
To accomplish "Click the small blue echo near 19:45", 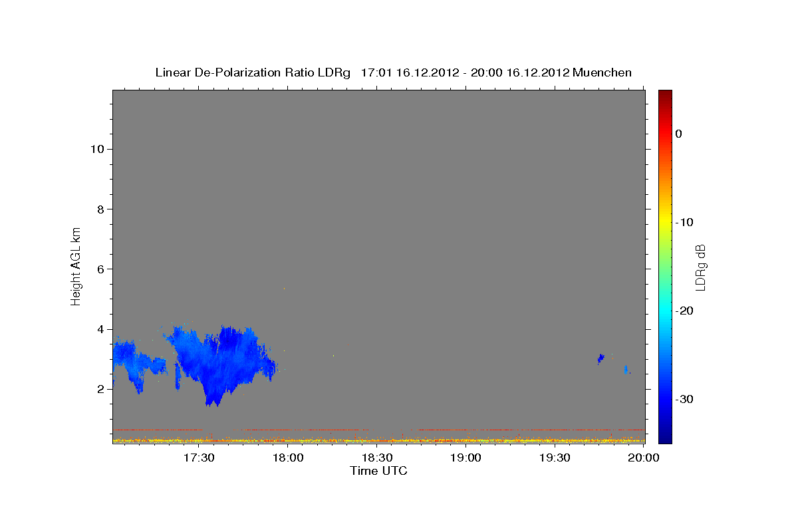I will (601, 358).
